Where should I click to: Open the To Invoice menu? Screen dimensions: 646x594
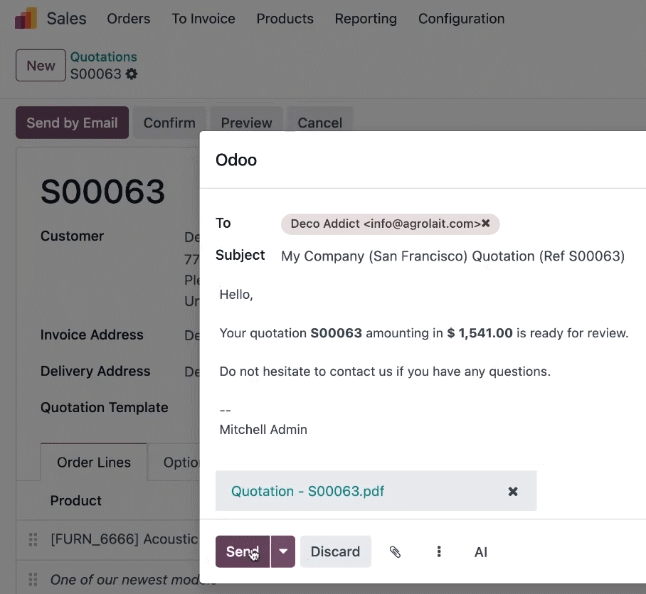[x=204, y=19]
